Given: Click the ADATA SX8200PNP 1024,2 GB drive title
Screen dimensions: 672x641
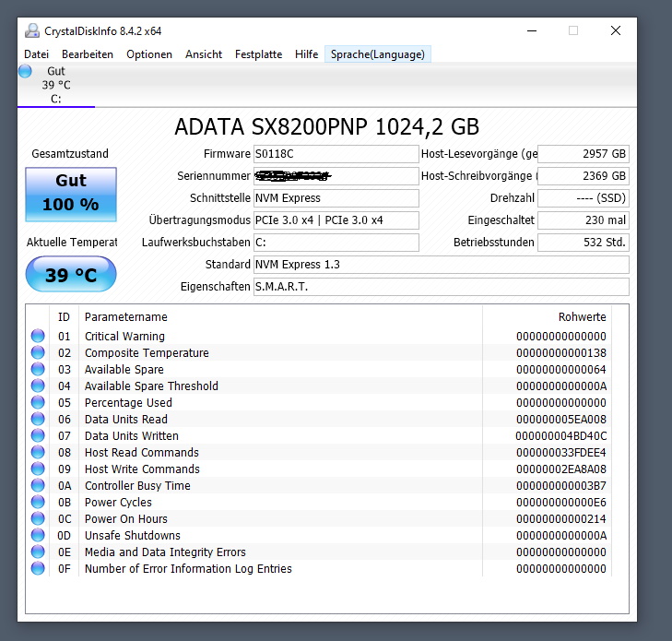Looking at the screenshot, I should [x=326, y=127].
